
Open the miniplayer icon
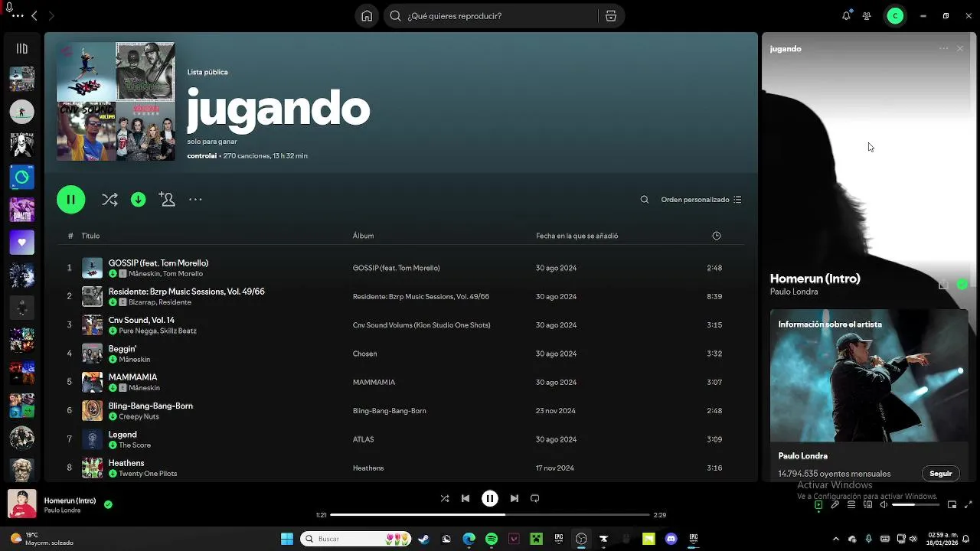point(952,505)
